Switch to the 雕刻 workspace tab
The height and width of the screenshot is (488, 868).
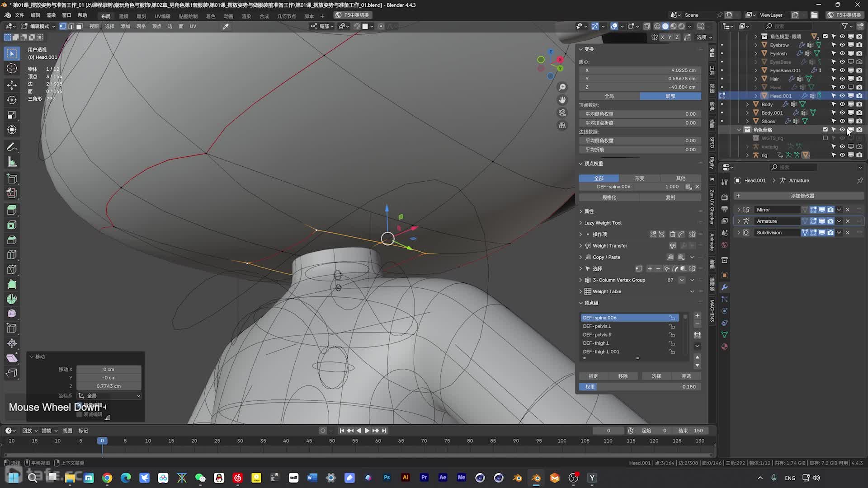point(142,16)
